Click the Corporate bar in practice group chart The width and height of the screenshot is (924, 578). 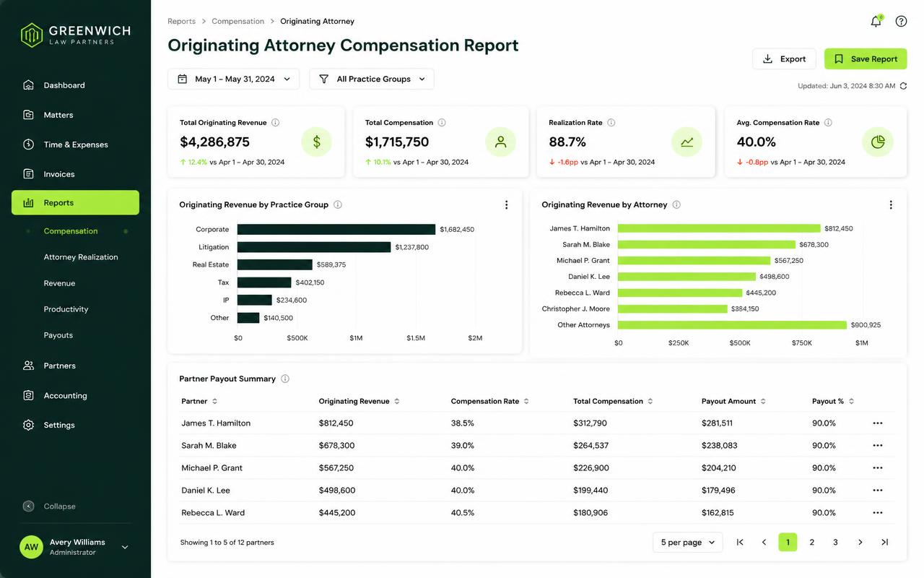pyautogui.click(x=336, y=229)
